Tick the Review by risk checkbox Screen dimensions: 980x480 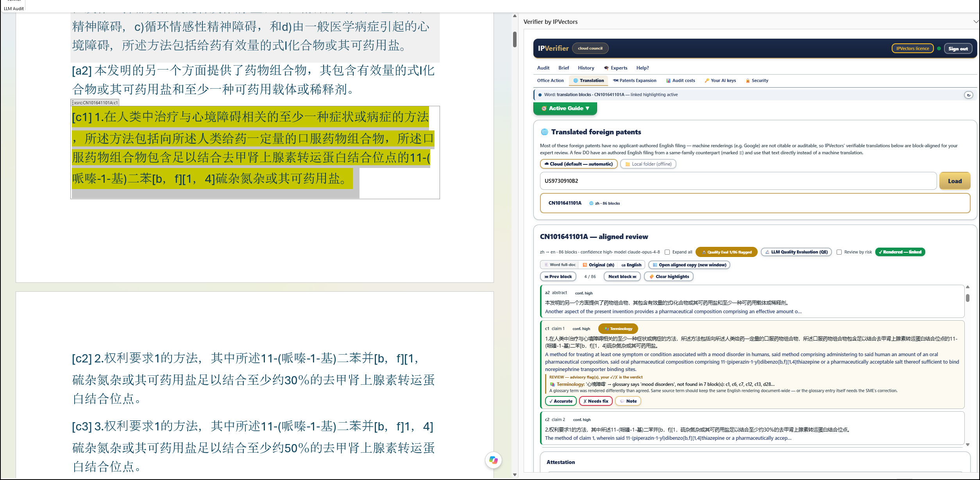(x=839, y=252)
